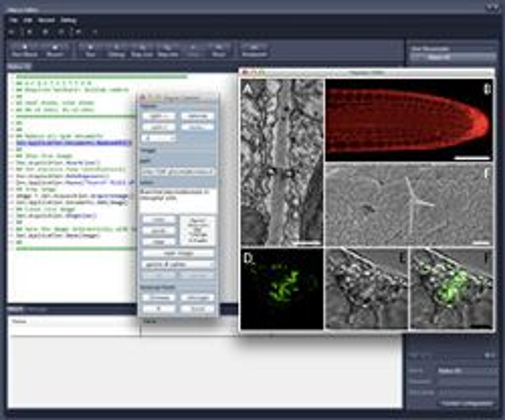Open the combo box in floating dialog
The width and height of the screenshot is (505, 420).
point(178,265)
